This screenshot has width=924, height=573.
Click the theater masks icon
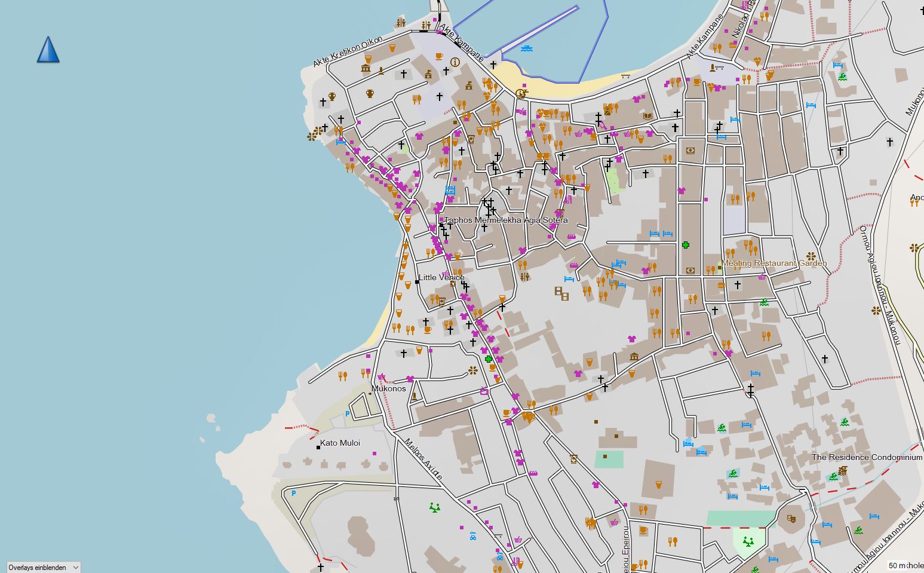pos(792,519)
